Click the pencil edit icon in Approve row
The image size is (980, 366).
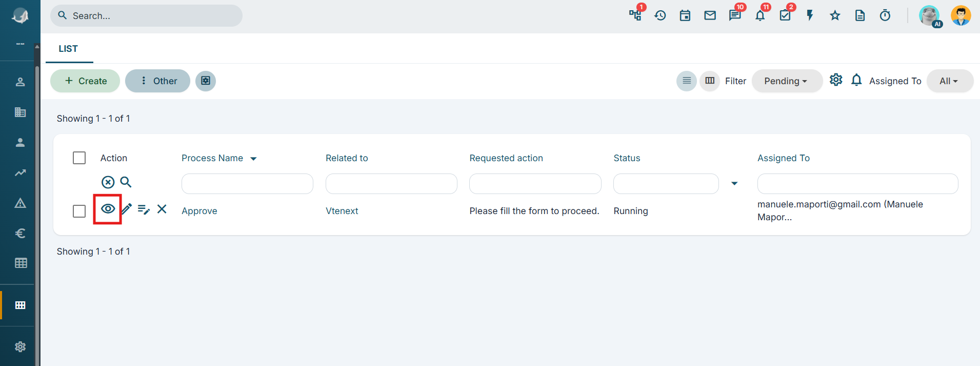(126, 209)
